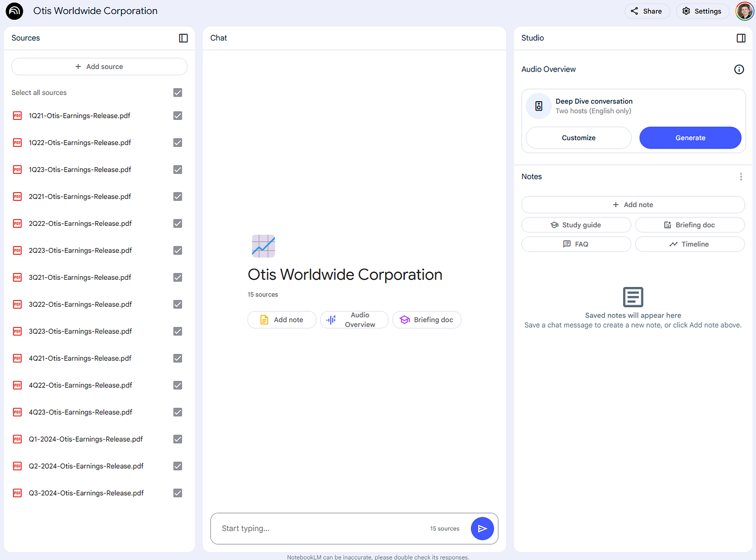The width and height of the screenshot is (756, 560).
Task: Open 2Q22-Otis-Earnings-Release.pdf source
Action: (x=80, y=224)
